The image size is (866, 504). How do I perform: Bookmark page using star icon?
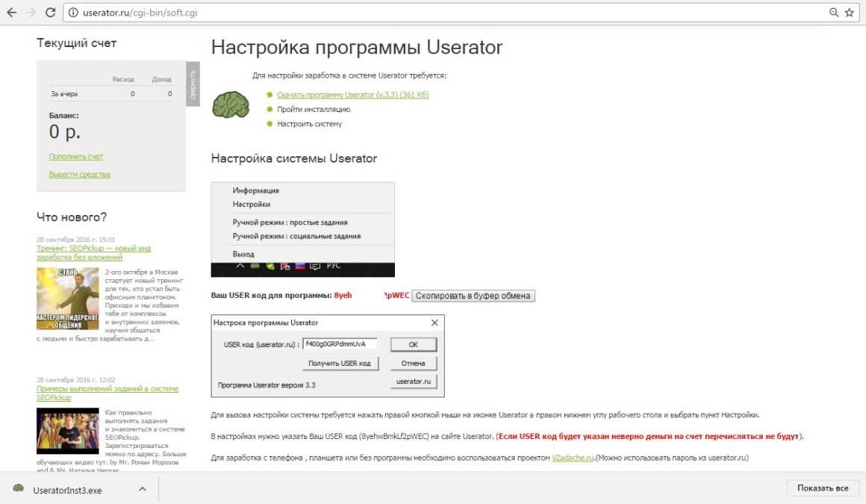coord(850,13)
